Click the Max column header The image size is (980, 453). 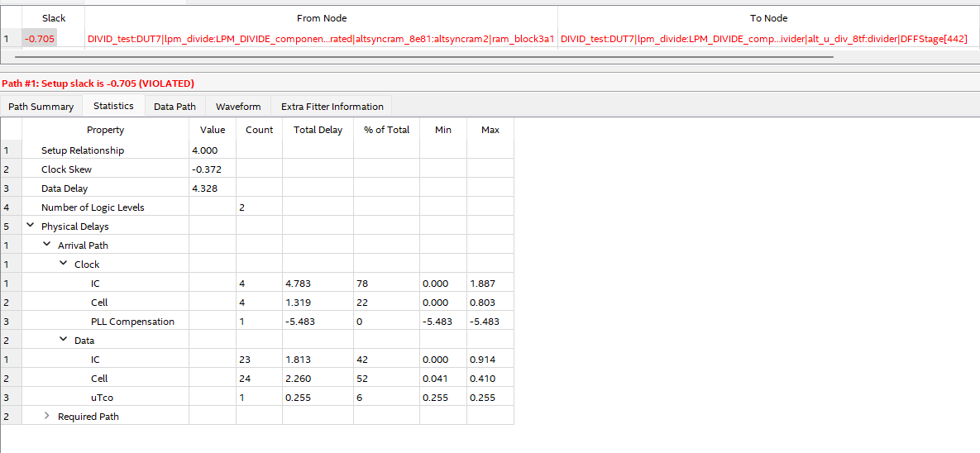pos(490,130)
